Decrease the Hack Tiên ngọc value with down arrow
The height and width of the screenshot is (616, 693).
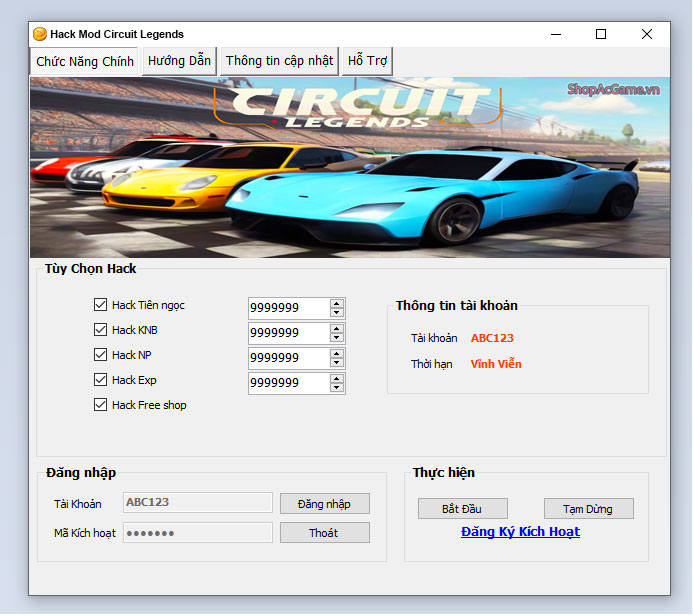pos(337,312)
